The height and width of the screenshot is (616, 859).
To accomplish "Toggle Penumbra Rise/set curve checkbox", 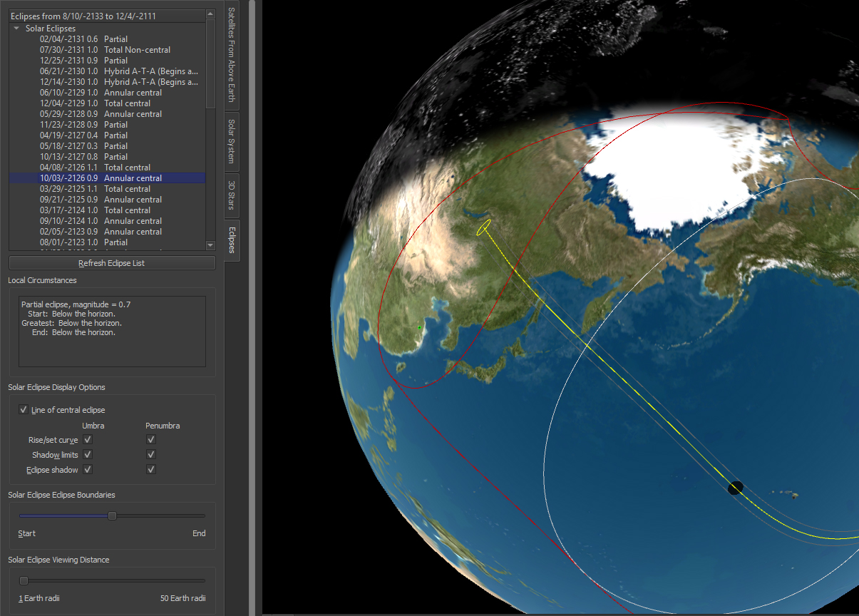I will (x=151, y=440).
